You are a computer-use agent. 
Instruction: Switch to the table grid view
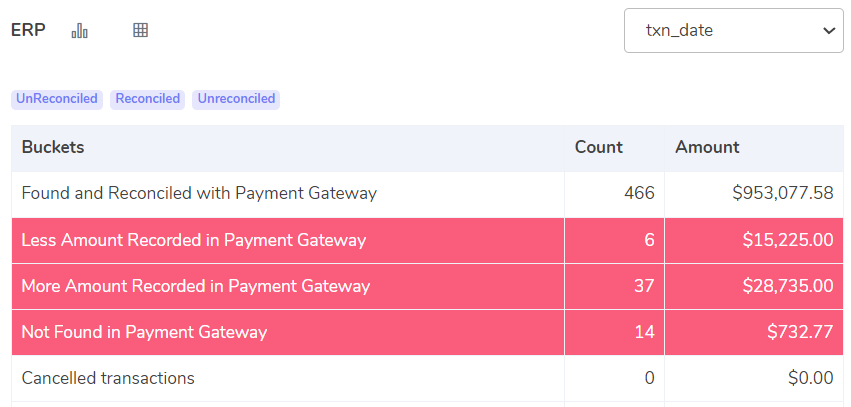[x=141, y=31]
